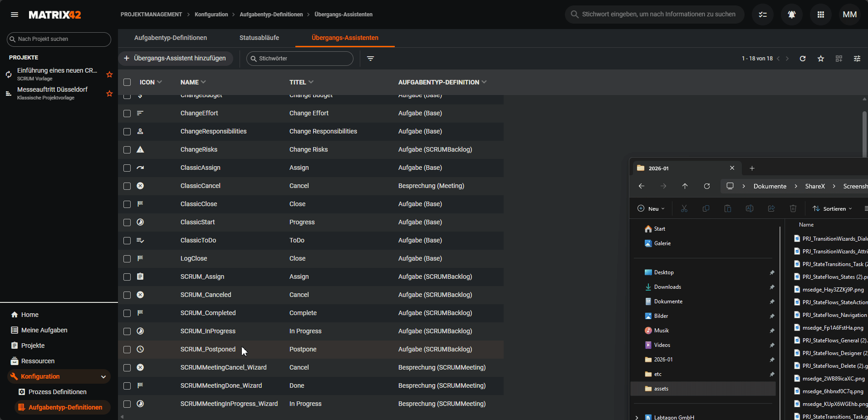Image resolution: width=868 pixels, height=420 pixels.
Task: Click the notifications bell icon
Action: [x=791, y=15]
